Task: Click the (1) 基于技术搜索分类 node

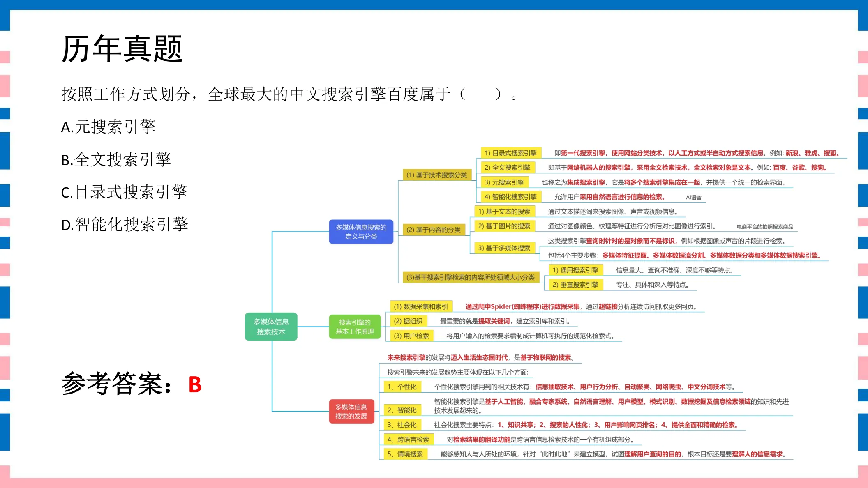Action: [x=436, y=175]
